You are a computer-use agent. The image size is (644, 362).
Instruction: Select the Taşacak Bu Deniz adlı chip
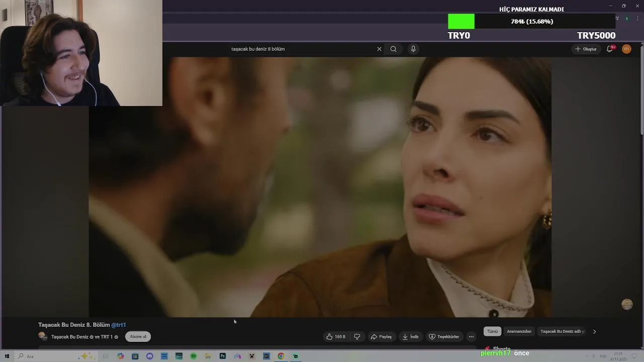pos(562,331)
